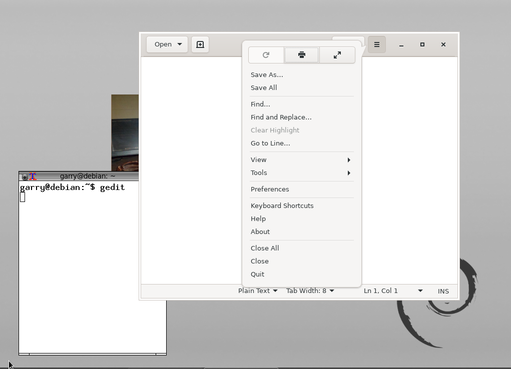
Task: Open Preferences from the menu
Action: (301, 189)
